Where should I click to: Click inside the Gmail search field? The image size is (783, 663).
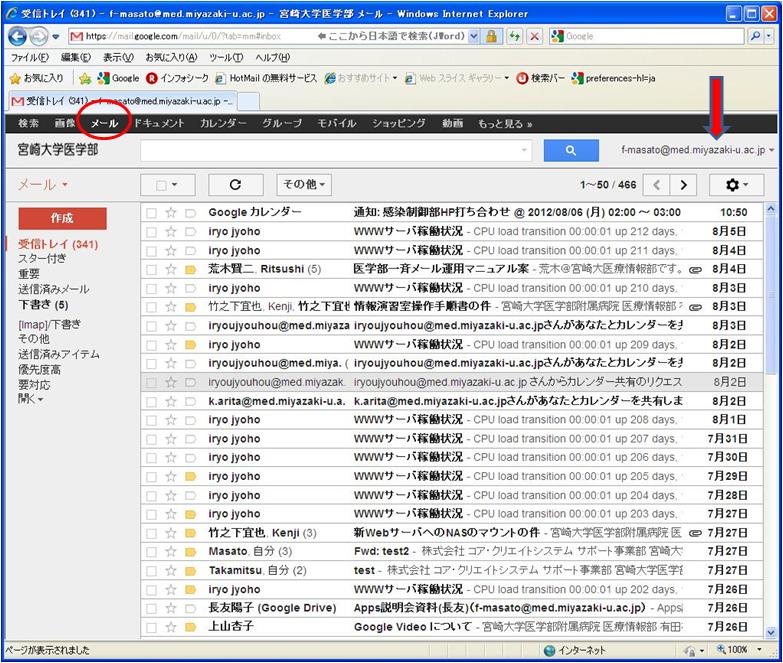click(x=335, y=151)
